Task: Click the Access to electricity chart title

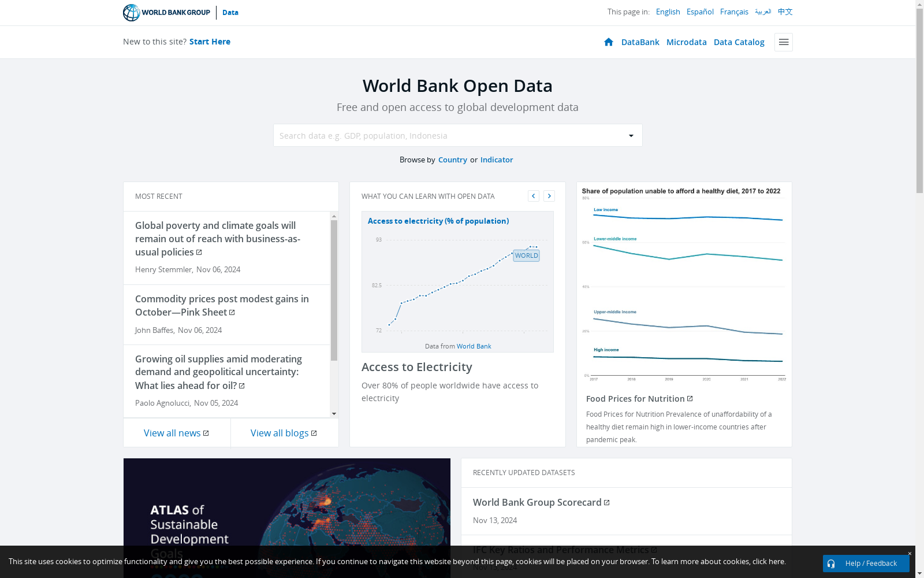Action: point(438,221)
